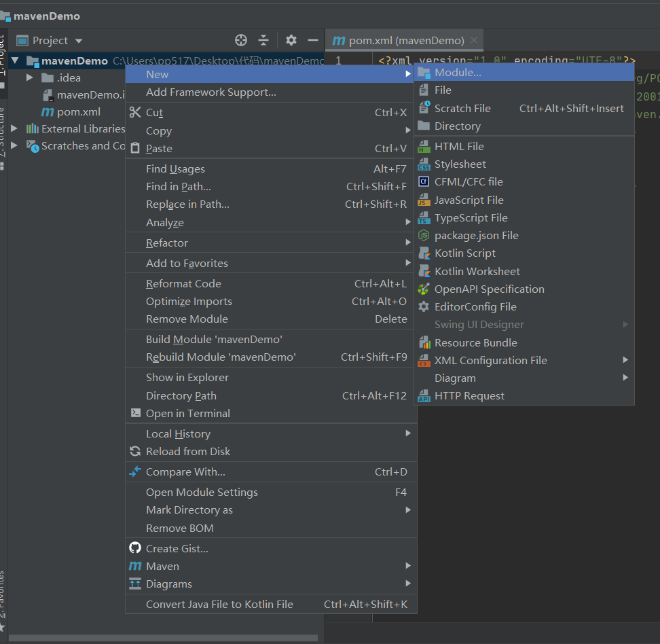Click the Compare With arrows icon
660x644 pixels.
(135, 471)
